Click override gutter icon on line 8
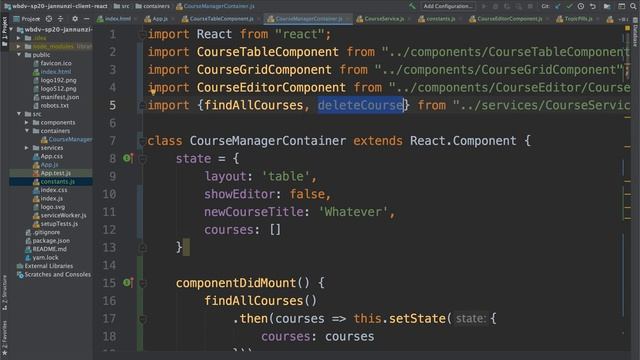This screenshot has height=360, width=640. click(x=128, y=158)
